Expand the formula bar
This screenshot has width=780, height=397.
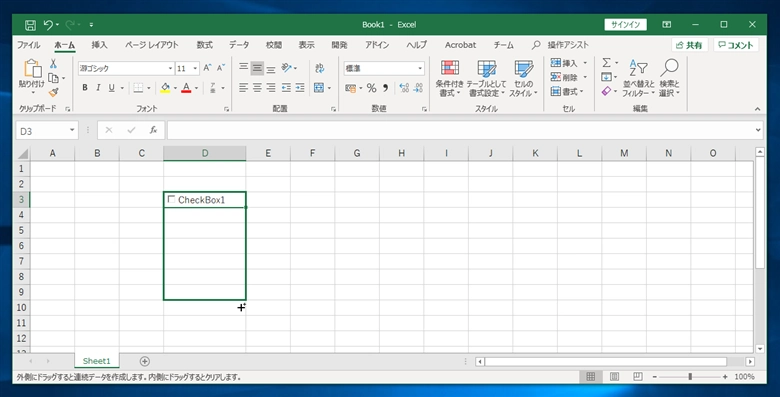pos(758,130)
